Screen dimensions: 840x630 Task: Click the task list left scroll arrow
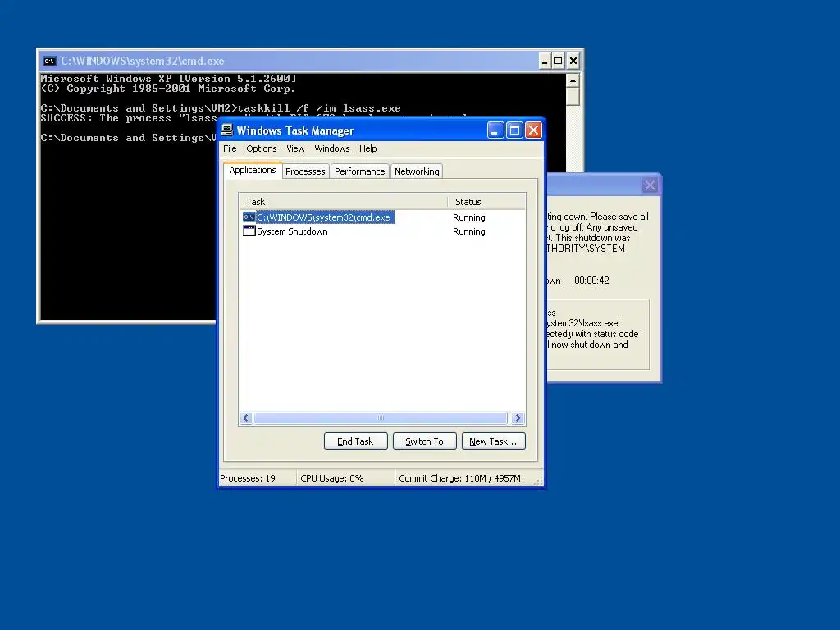pyautogui.click(x=246, y=418)
